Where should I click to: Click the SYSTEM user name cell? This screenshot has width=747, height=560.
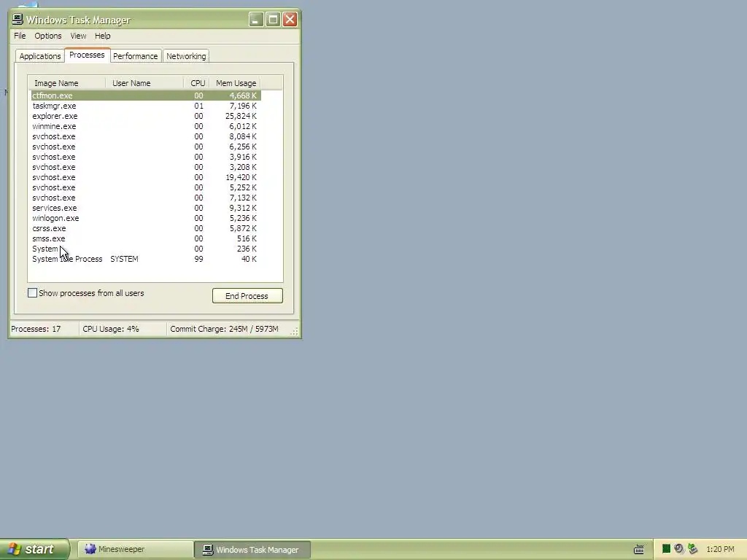(124, 259)
